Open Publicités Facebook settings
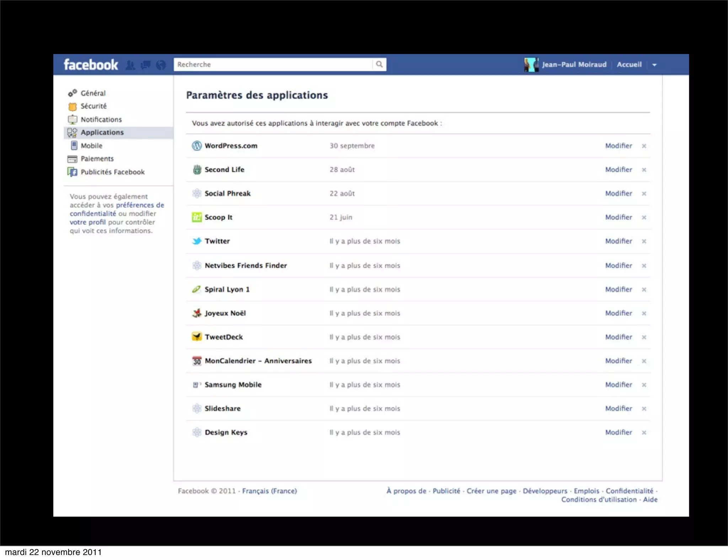728x560 pixels. tap(112, 172)
